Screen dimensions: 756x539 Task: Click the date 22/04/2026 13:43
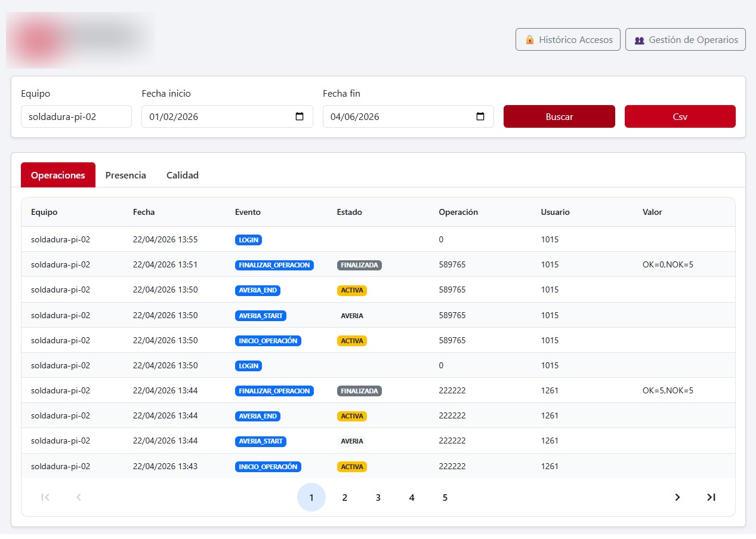[x=165, y=466]
